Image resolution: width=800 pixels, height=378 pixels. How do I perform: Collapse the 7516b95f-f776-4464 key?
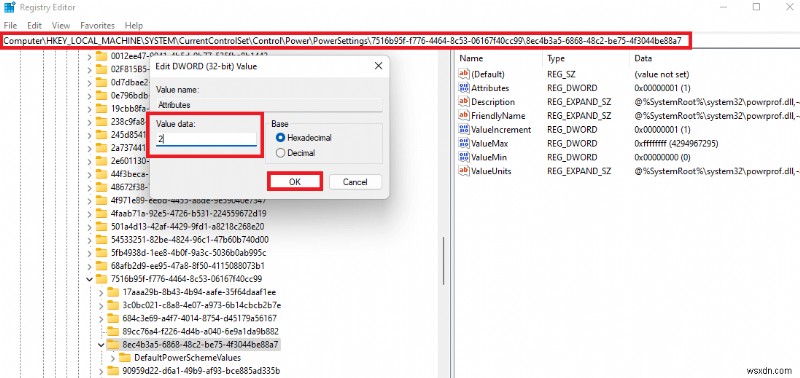[89, 279]
